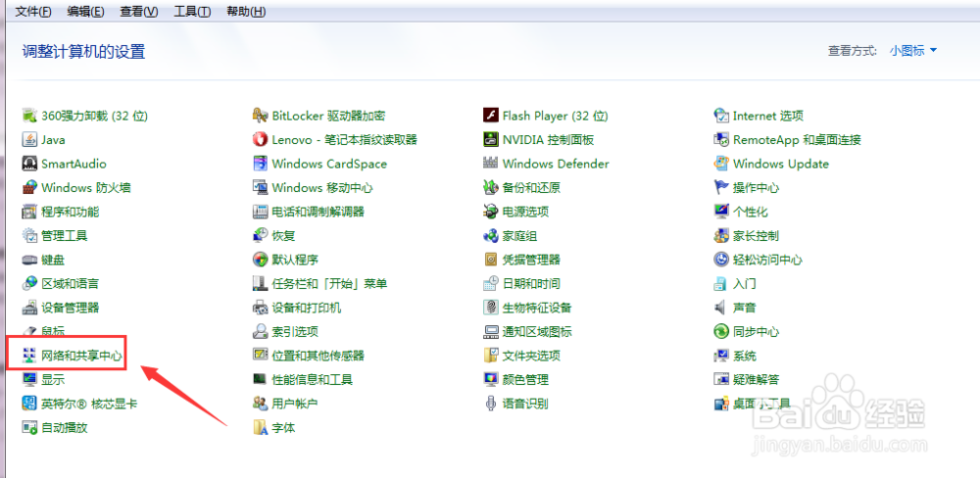Viewport: 980px width, 478px height.
Task: Open the 日期和时间 link
Action: click(531, 284)
